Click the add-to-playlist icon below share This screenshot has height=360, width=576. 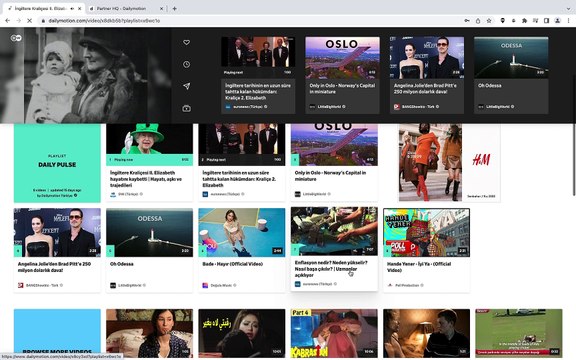(186, 108)
